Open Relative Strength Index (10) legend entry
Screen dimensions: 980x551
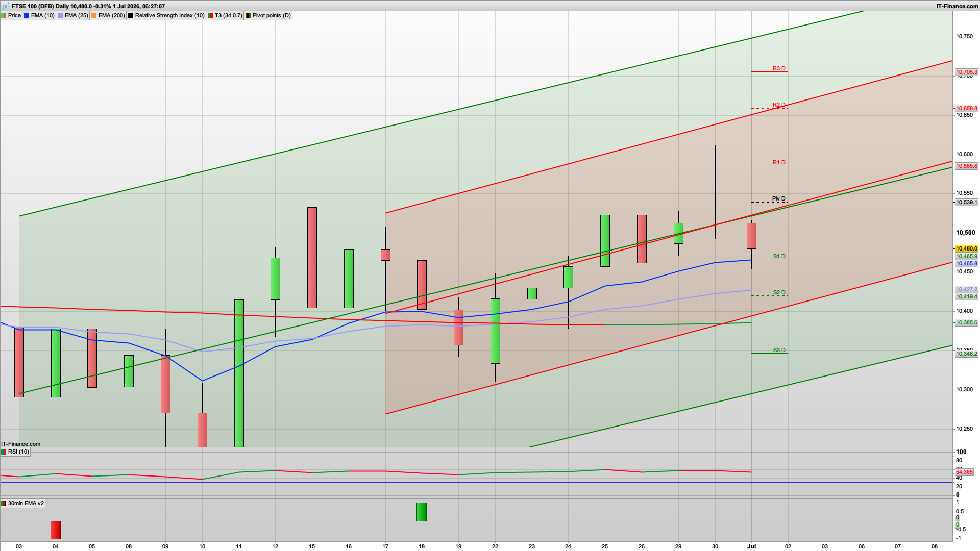pyautogui.click(x=166, y=15)
